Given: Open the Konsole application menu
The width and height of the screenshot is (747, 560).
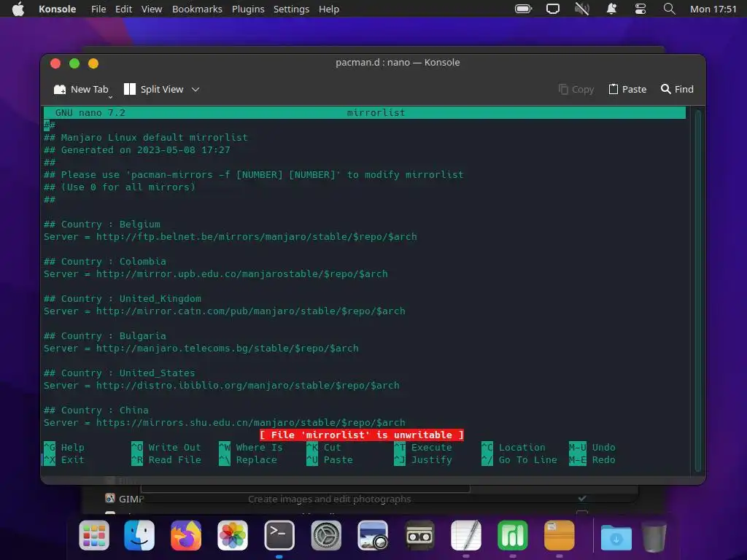Looking at the screenshot, I should (57, 9).
